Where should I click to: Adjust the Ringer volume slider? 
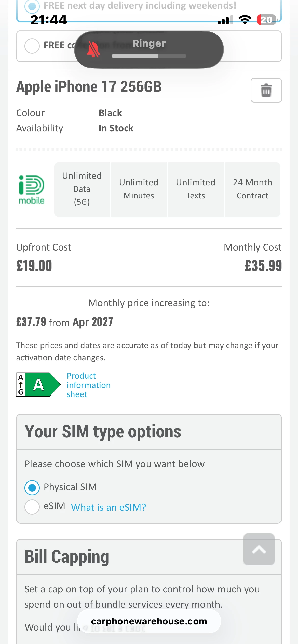coord(149,56)
